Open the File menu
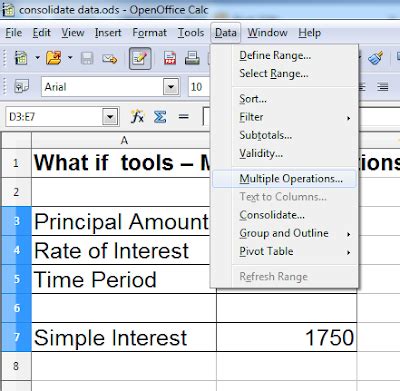 pyautogui.click(x=14, y=33)
